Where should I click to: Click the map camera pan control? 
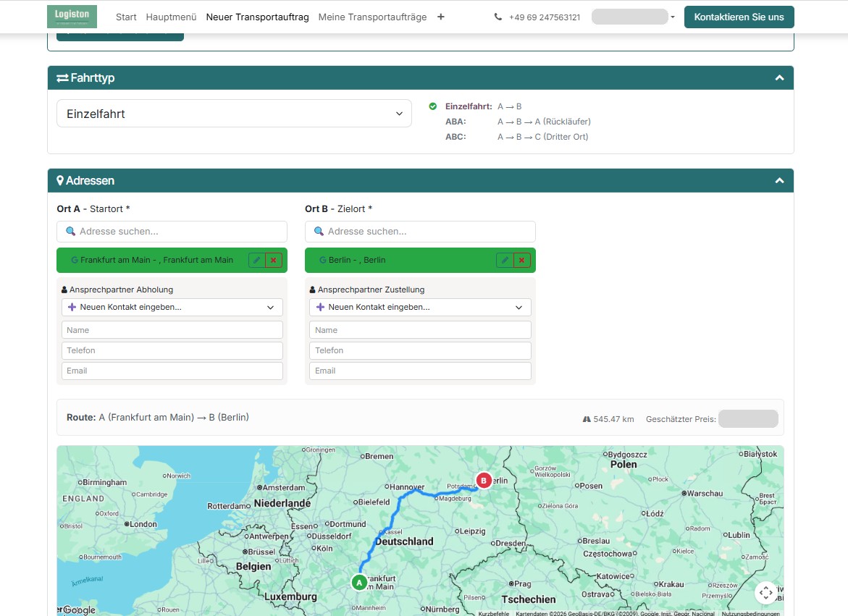tap(765, 593)
